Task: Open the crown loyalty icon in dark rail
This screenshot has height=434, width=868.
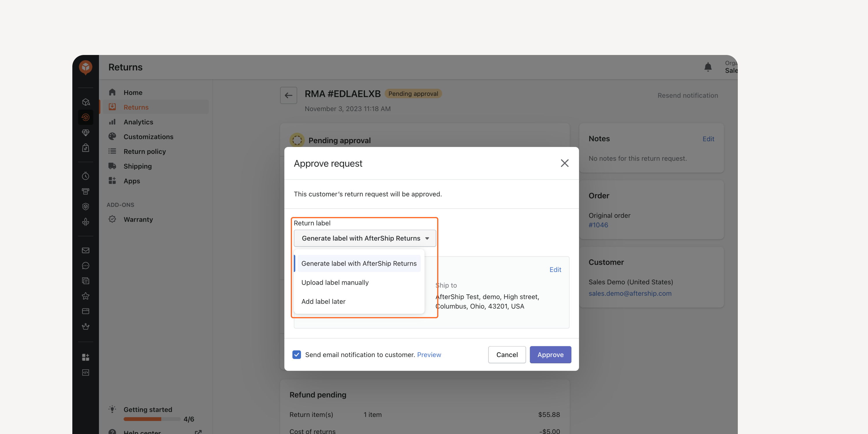Action: tap(86, 326)
